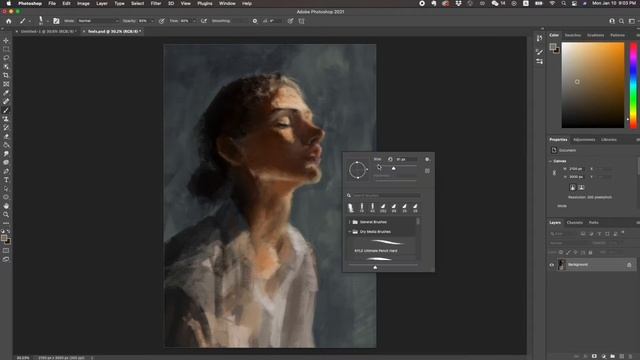640x360 pixels.
Task: Switch to the Paths tab
Action: 593,223
